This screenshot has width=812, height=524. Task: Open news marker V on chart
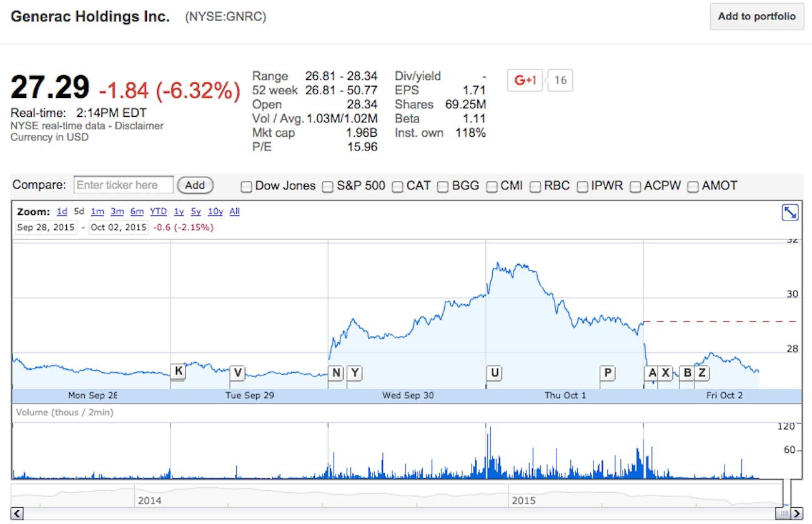click(x=237, y=373)
